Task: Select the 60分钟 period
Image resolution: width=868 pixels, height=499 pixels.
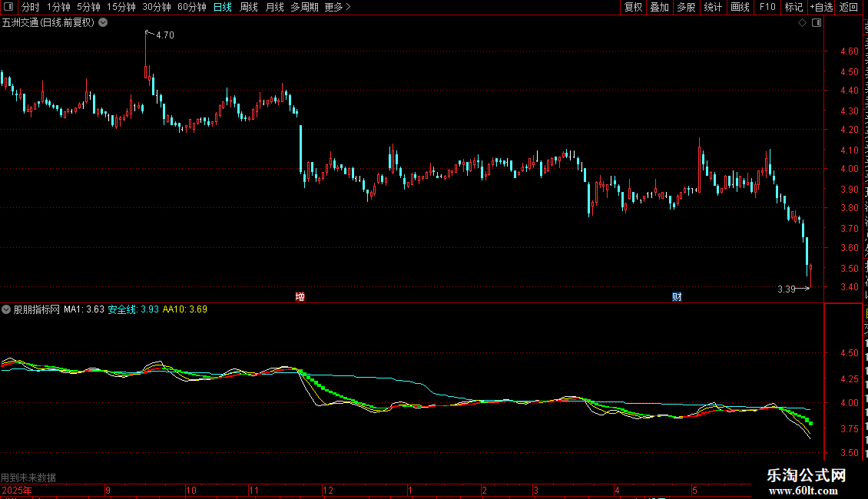Action: point(191,7)
